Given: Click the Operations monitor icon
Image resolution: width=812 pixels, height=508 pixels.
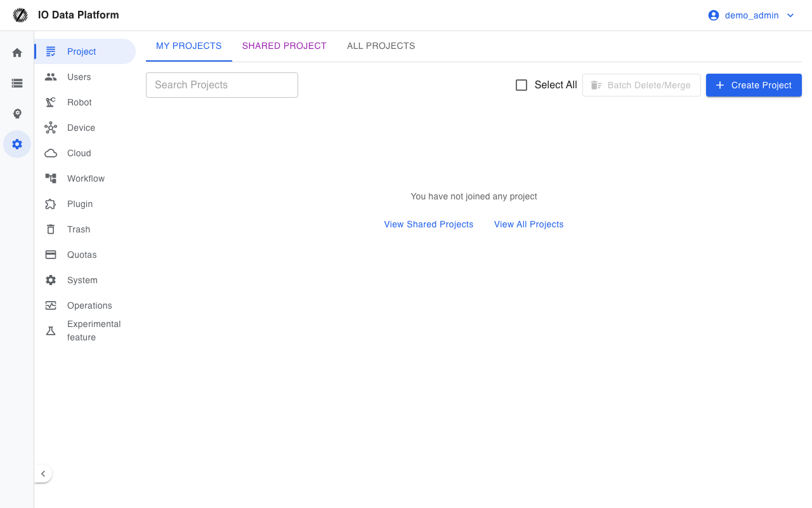Looking at the screenshot, I should [51, 305].
